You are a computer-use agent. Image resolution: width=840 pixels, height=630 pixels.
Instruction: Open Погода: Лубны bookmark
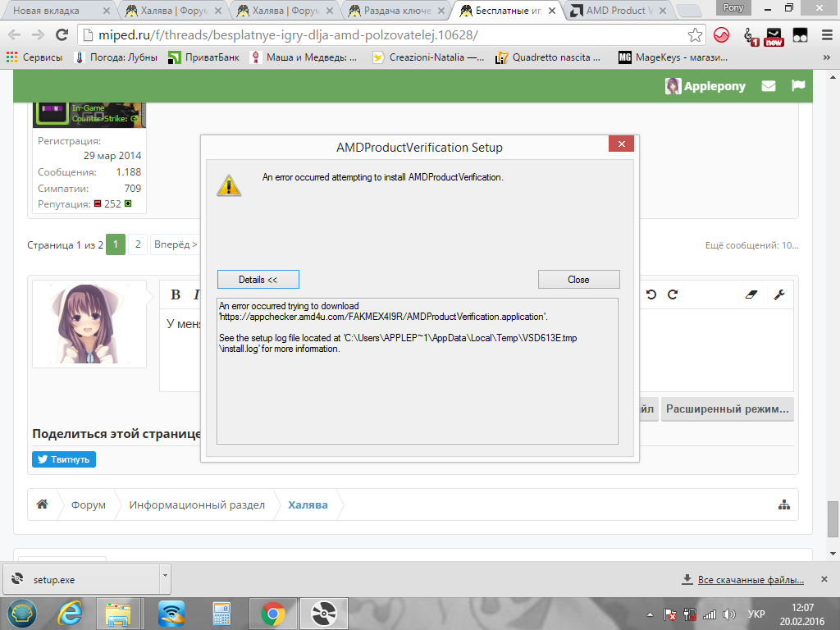116,57
